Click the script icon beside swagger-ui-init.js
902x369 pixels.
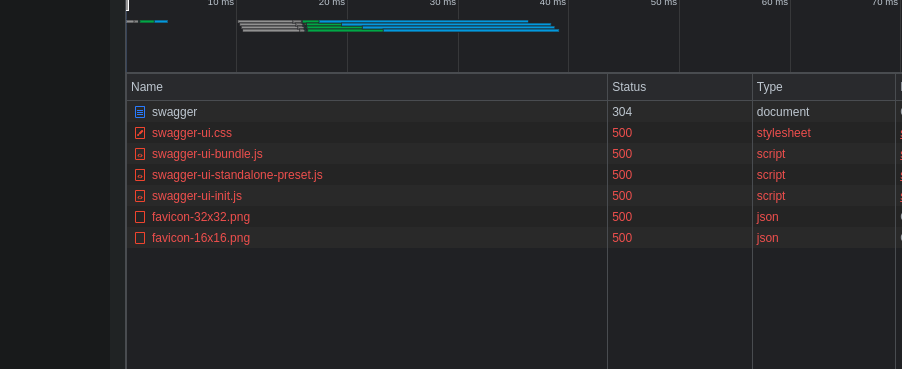[x=140, y=196]
